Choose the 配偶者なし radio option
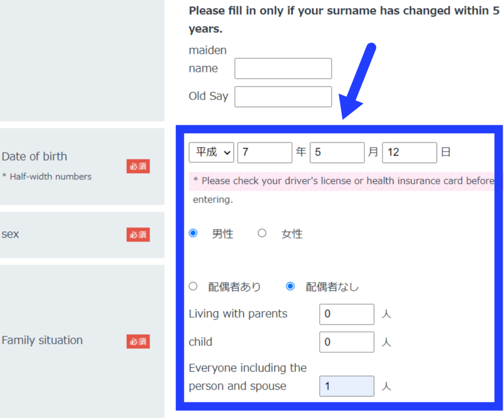Viewport: 504px width, 420px height. click(290, 286)
